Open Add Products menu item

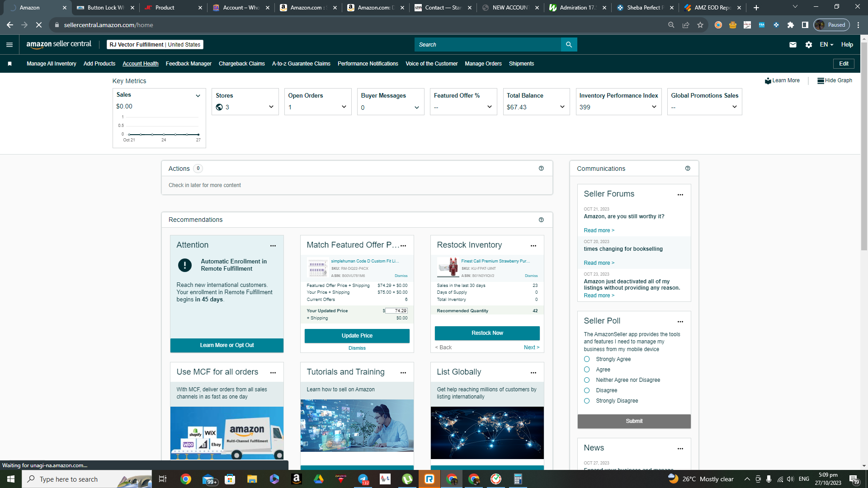(99, 64)
